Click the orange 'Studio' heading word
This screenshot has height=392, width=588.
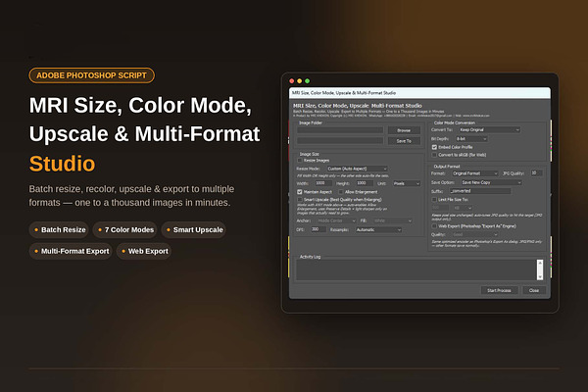pos(63,164)
